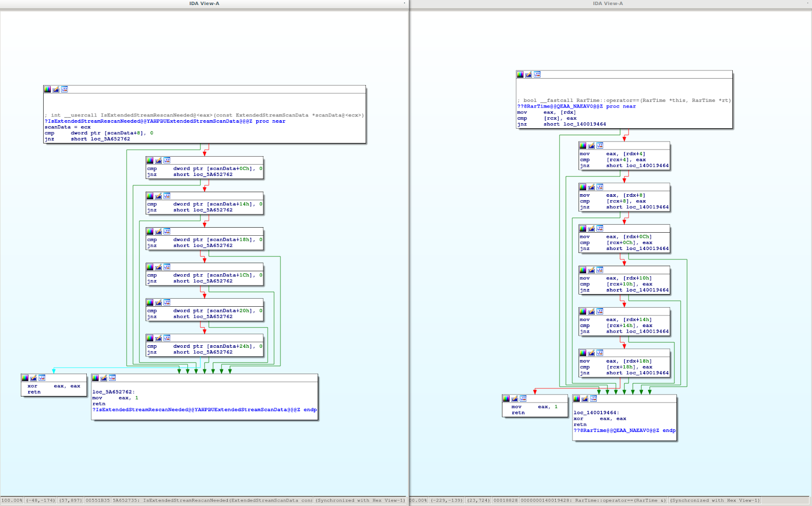Switch to the left IDA View-A tab

coord(204,4)
